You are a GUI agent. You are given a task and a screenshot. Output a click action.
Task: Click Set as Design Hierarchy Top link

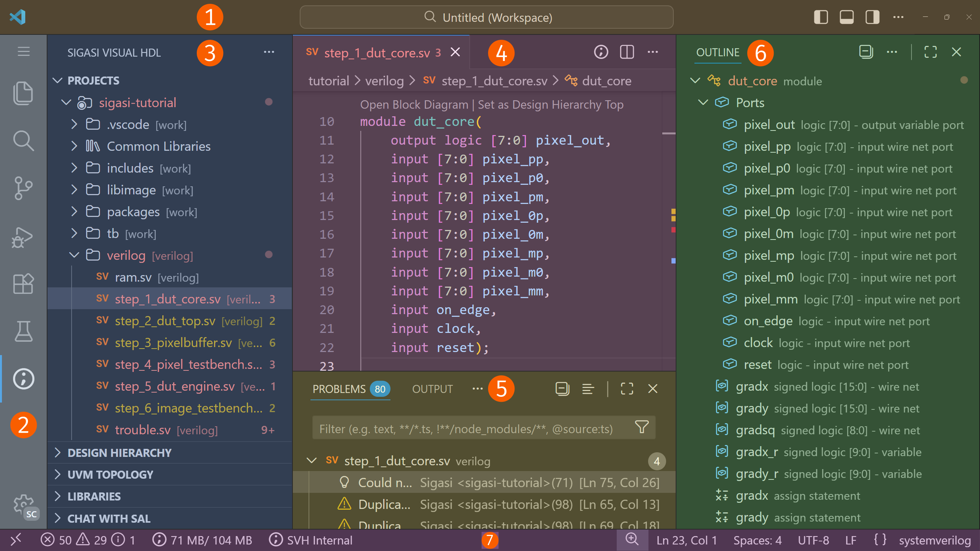(550, 104)
